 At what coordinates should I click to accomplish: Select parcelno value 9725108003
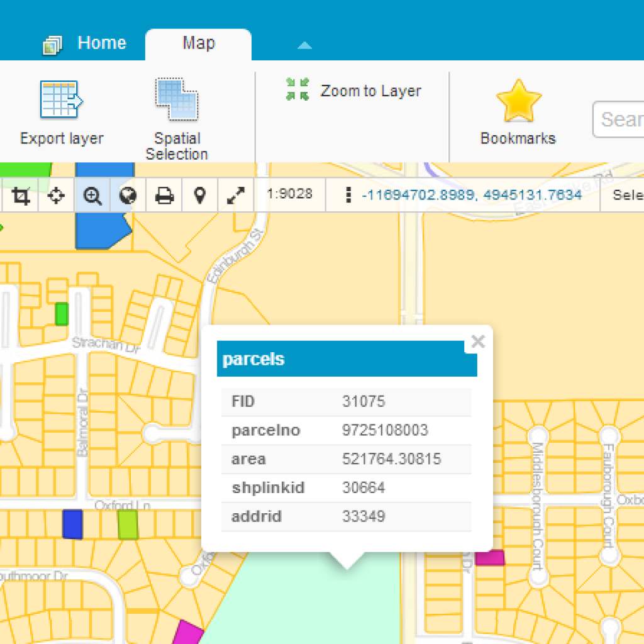(385, 430)
